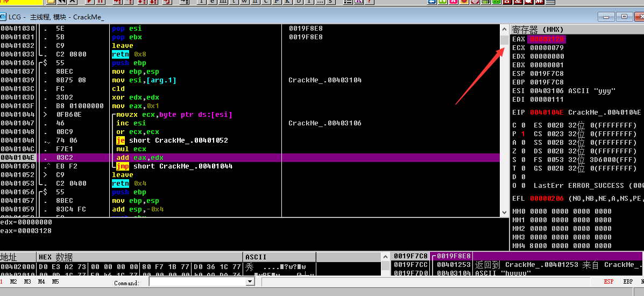
Task: Select the 'cld' instruction
Action: (x=118, y=88)
